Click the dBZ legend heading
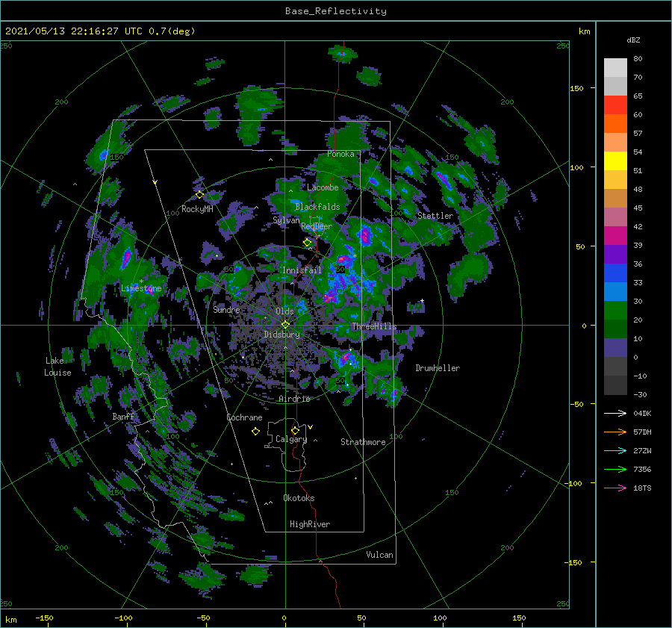The width and height of the screenshot is (672, 628). (x=633, y=40)
